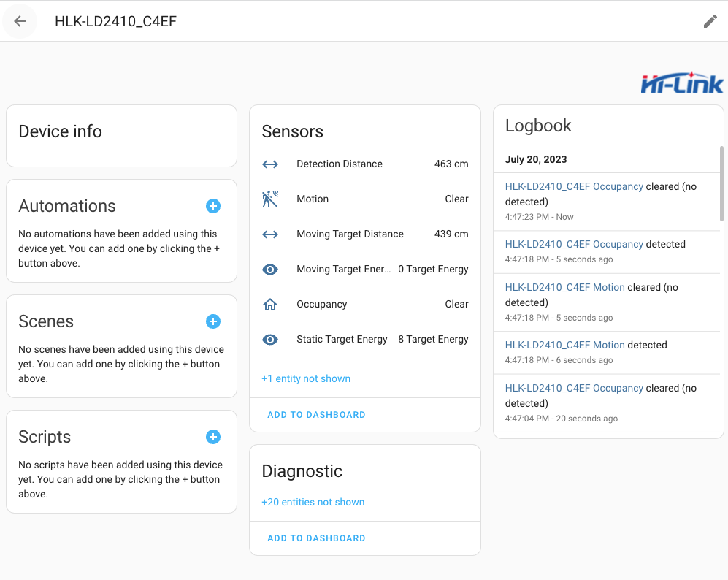
Task: Click the Detection Distance arrow icon
Action: click(x=270, y=164)
